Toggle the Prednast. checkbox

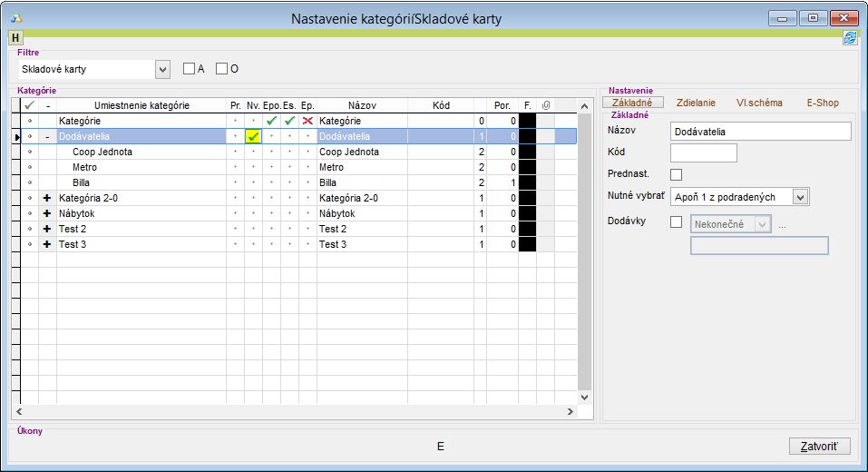(675, 174)
